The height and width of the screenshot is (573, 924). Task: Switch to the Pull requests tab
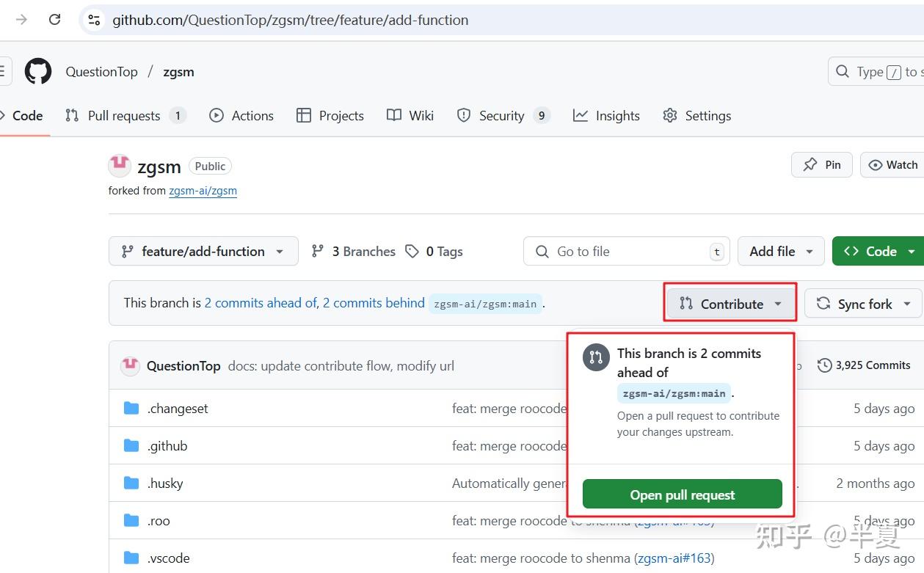[125, 115]
